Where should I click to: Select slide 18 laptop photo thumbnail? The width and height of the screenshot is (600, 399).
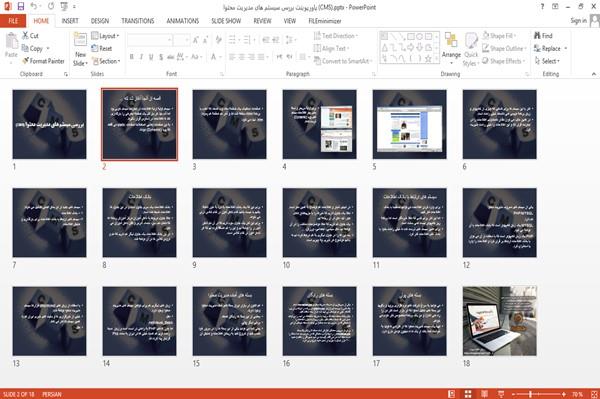pos(499,321)
